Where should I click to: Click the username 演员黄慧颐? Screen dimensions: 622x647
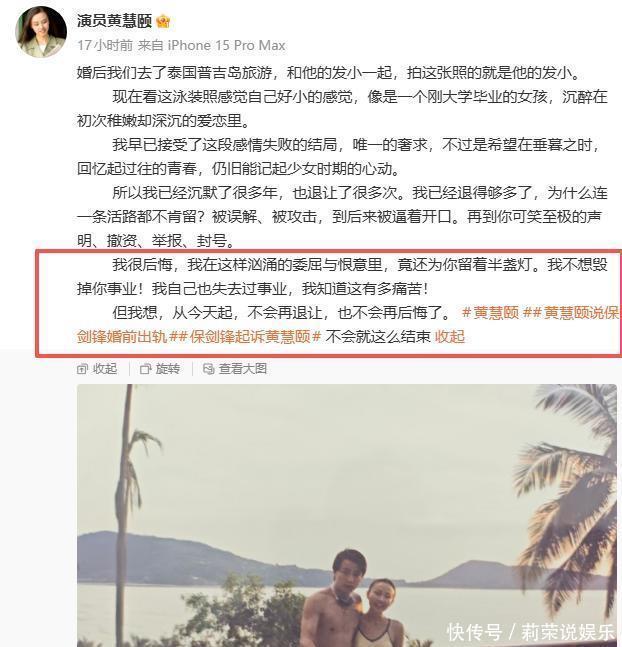click(114, 21)
